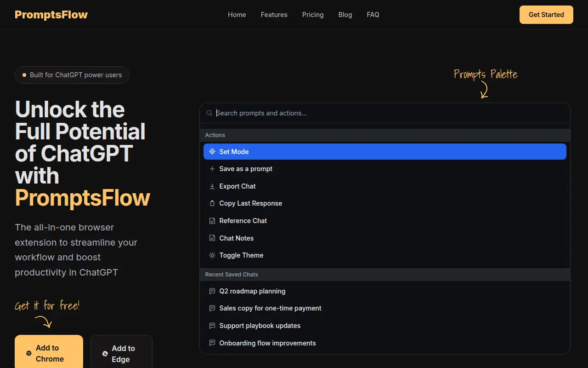Go to the Pricing page

(313, 15)
